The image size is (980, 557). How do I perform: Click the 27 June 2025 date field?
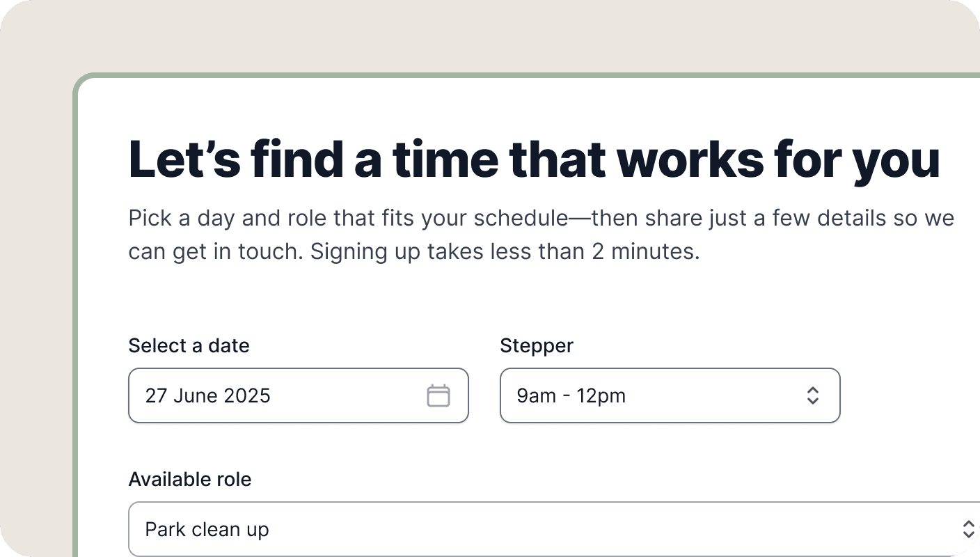point(278,395)
